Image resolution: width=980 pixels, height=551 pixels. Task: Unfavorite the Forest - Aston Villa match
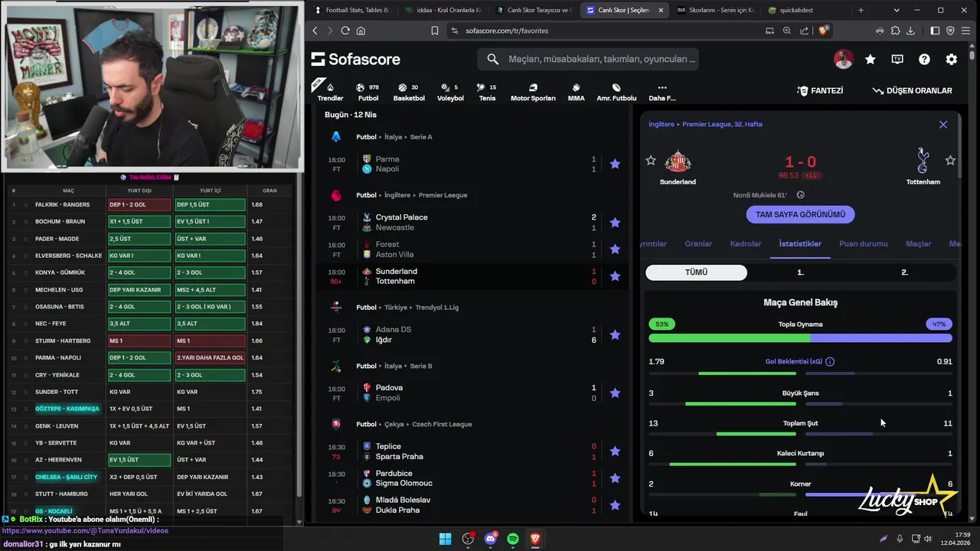tap(615, 249)
